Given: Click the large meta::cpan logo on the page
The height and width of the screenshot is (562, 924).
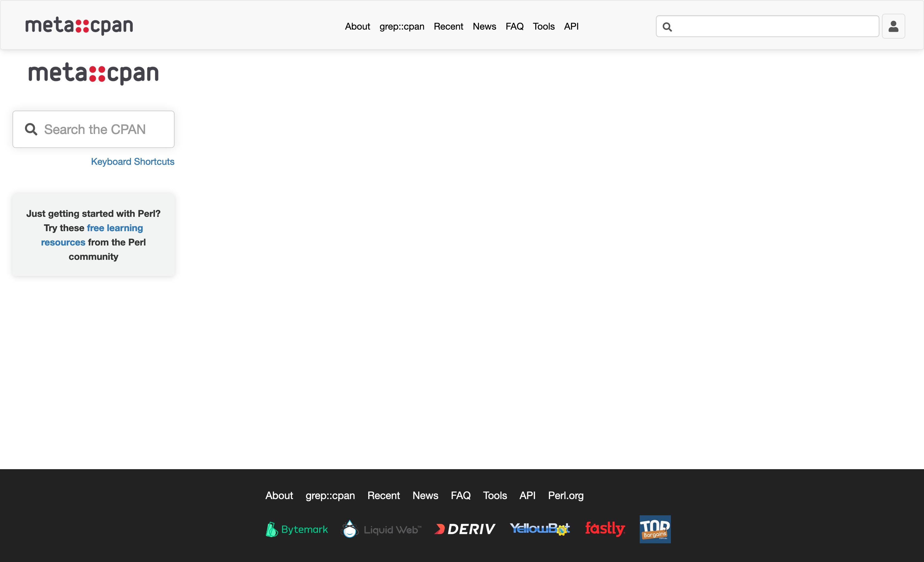Looking at the screenshot, I should 93,74.
